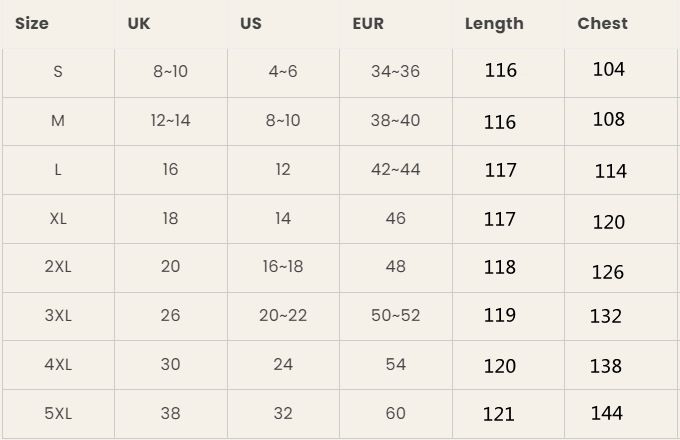Screen dimensions: 680x440
Task: Click the US column header
Action: tap(251, 23)
